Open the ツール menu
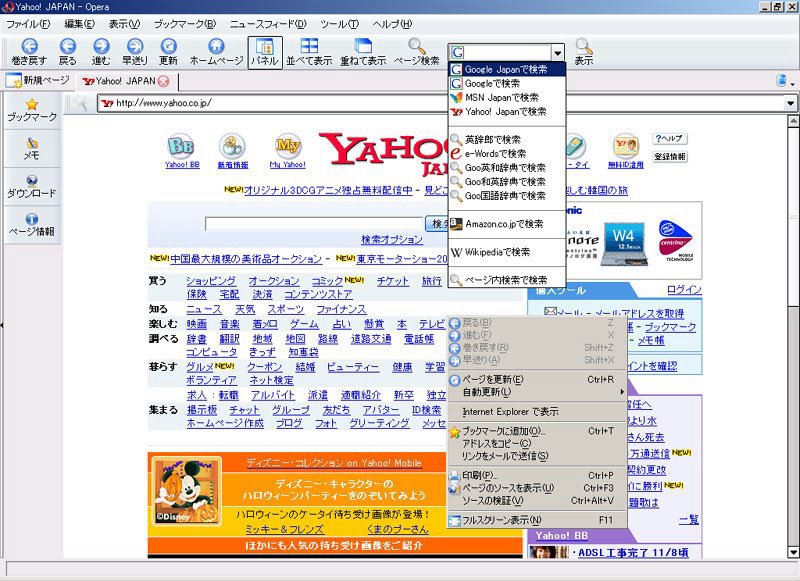 tap(339, 24)
